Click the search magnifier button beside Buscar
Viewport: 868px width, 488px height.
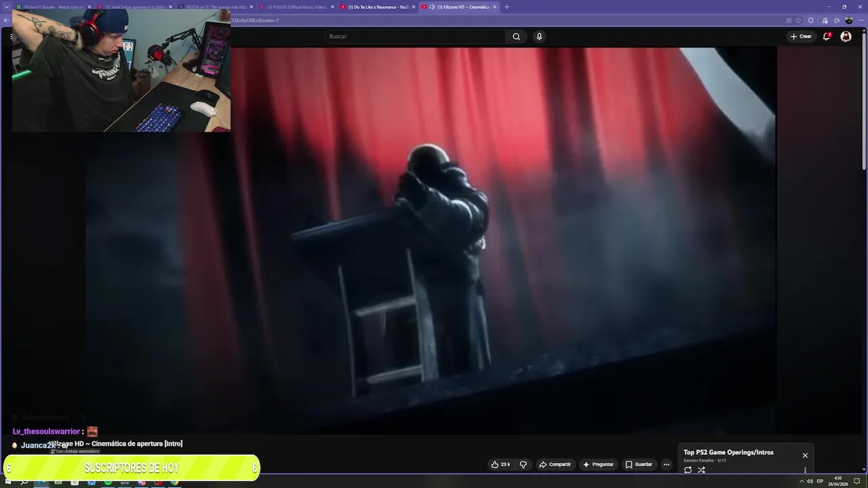pos(516,37)
